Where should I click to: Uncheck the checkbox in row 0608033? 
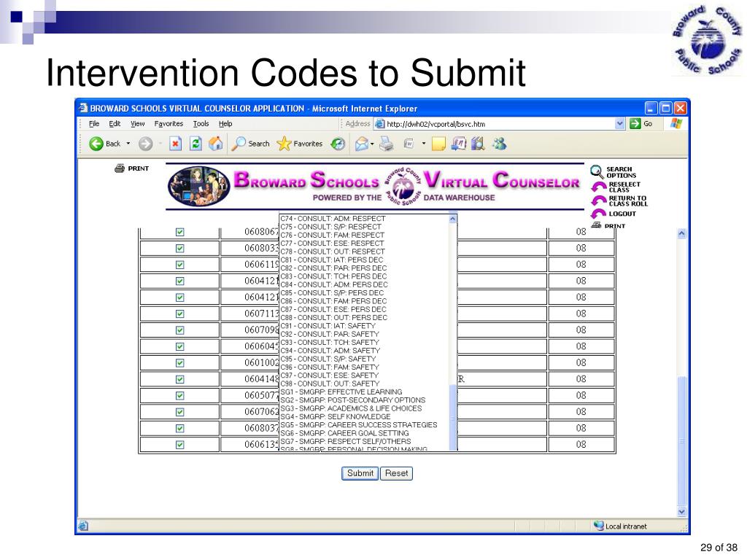pyautogui.click(x=179, y=248)
